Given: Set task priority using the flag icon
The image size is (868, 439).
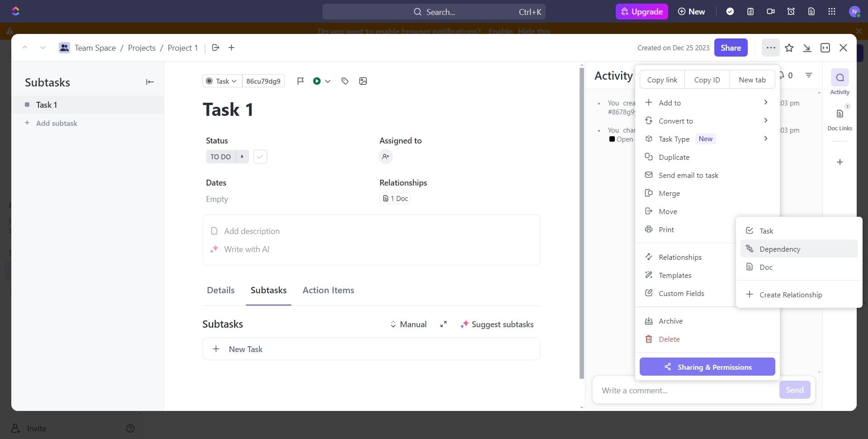Looking at the screenshot, I should 300,81.
